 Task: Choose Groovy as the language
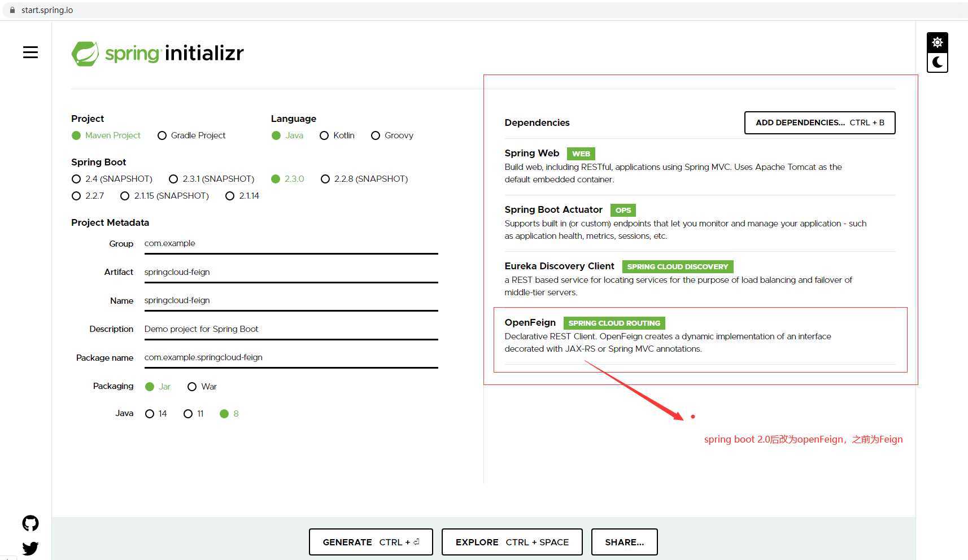[393, 135]
